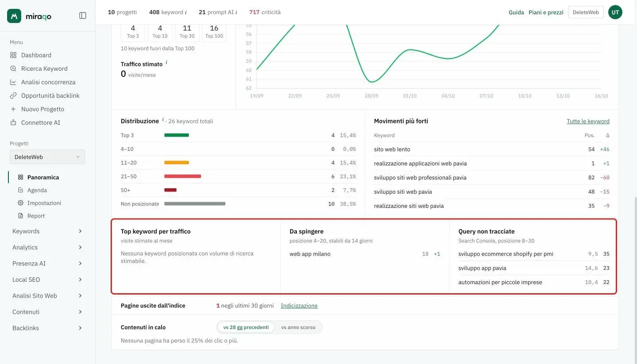
Task: Click the Report document icon
Action: tap(20, 216)
